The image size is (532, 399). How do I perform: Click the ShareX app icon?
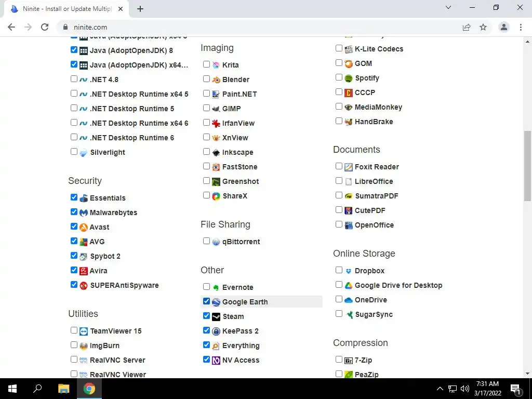click(x=216, y=196)
